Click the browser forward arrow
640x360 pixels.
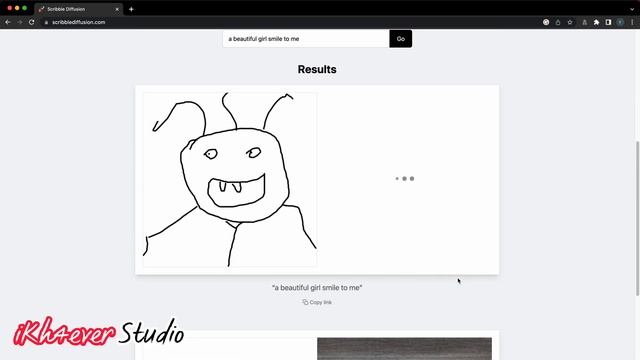click(x=20, y=22)
